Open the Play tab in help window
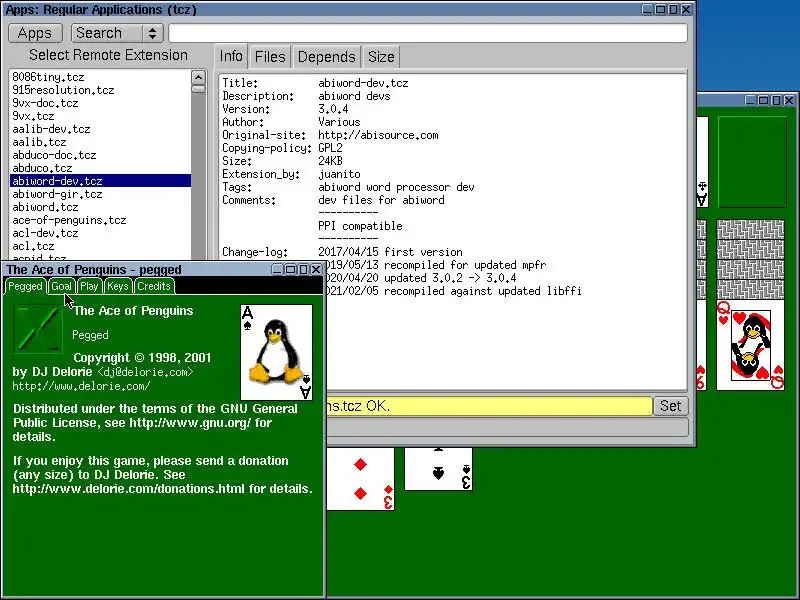The width and height of the screenshot is (800, 600). [x=89, y=286]
